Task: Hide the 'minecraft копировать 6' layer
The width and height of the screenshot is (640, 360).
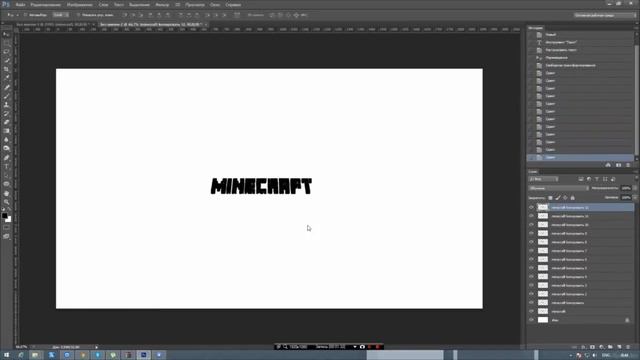Action: click(x=531, y=259)
